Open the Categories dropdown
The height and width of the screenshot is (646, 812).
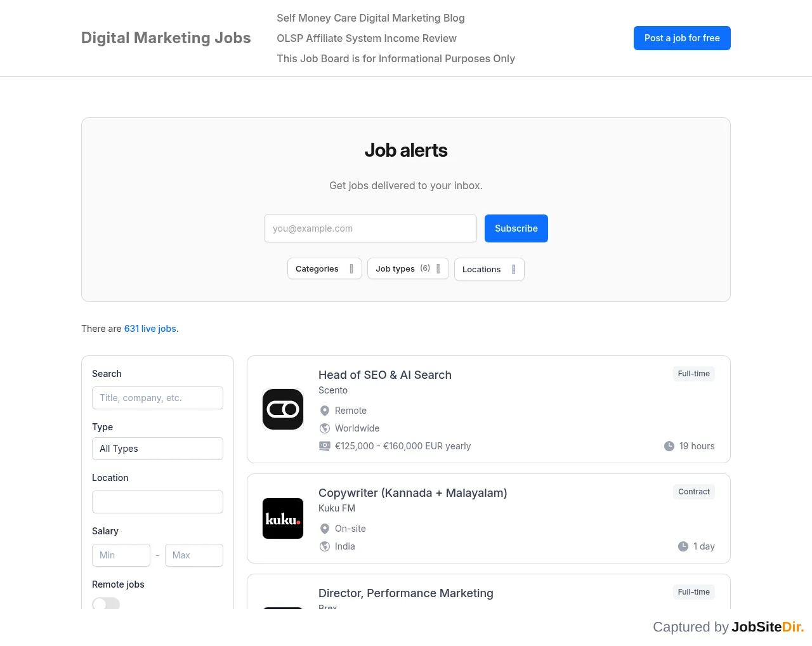pos(325,268)
